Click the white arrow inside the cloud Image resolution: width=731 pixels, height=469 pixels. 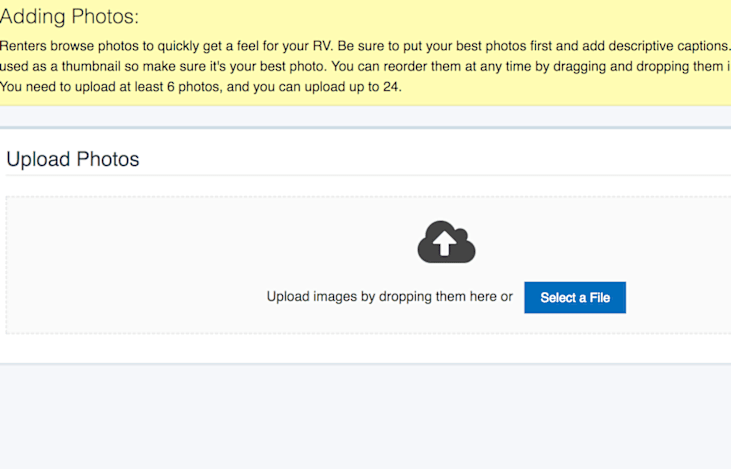[444, 243]
